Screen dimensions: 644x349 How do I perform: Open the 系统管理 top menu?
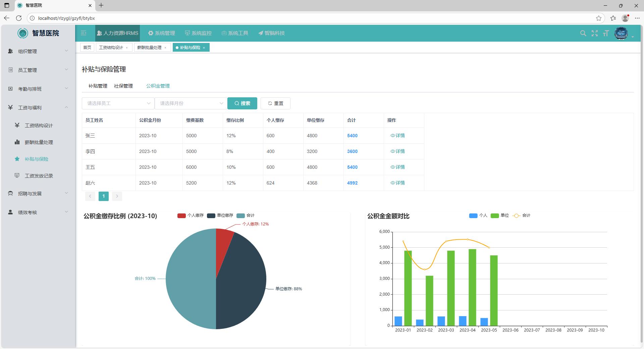(162, 33)
